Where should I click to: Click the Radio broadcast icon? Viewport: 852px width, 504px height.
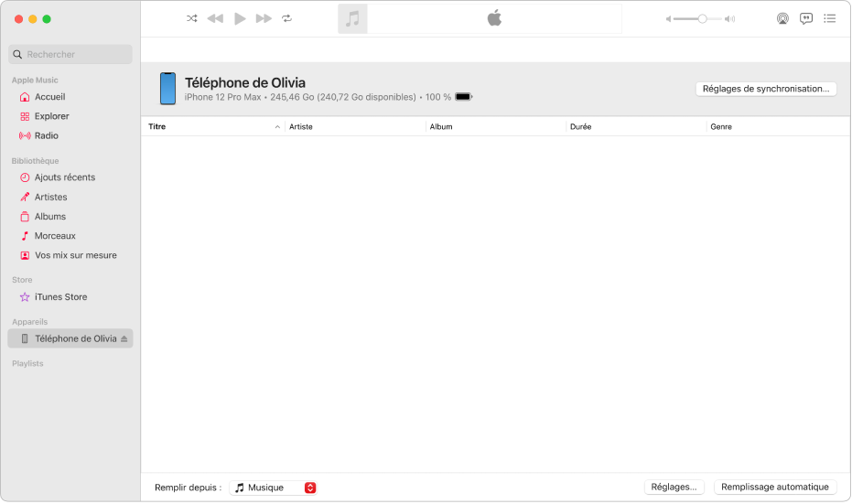coord(25,135)
